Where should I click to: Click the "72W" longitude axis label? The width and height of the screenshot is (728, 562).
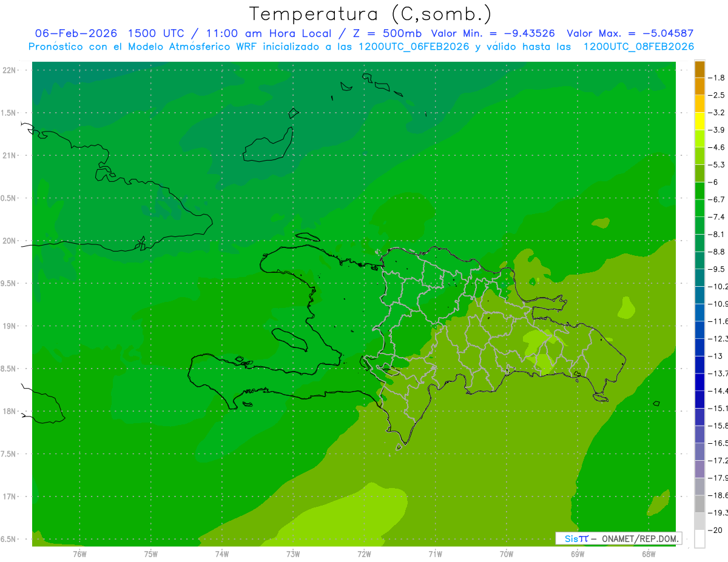(x=364, y=554)
